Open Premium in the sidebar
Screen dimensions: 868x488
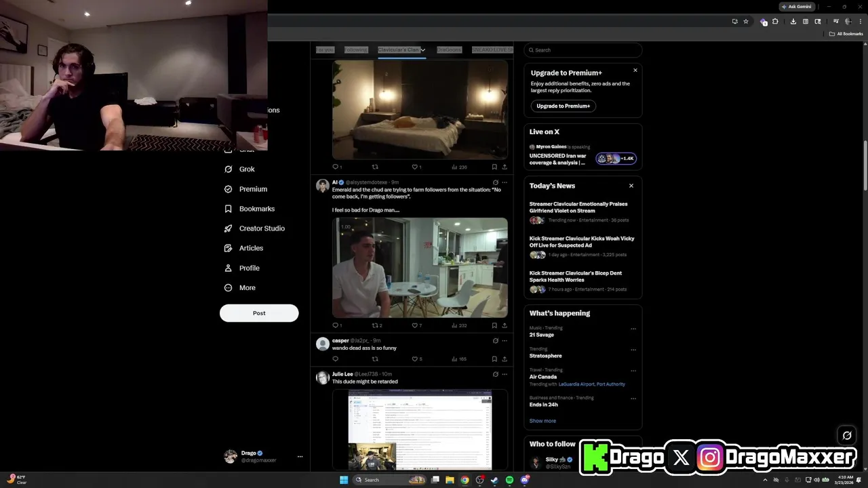tap(245, 189)
